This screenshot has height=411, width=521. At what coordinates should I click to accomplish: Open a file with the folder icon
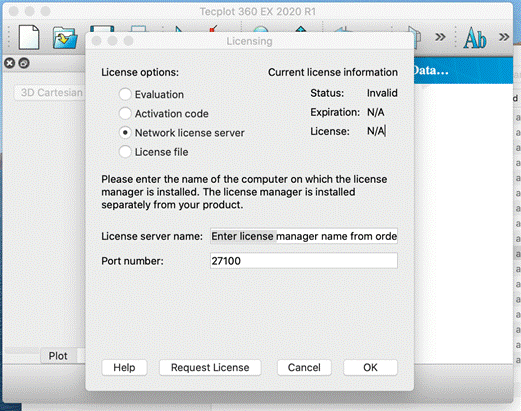tap(65, 38)
